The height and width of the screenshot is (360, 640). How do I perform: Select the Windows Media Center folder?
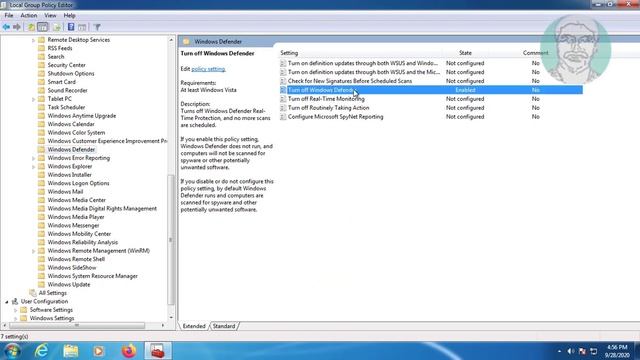(77, 200)
